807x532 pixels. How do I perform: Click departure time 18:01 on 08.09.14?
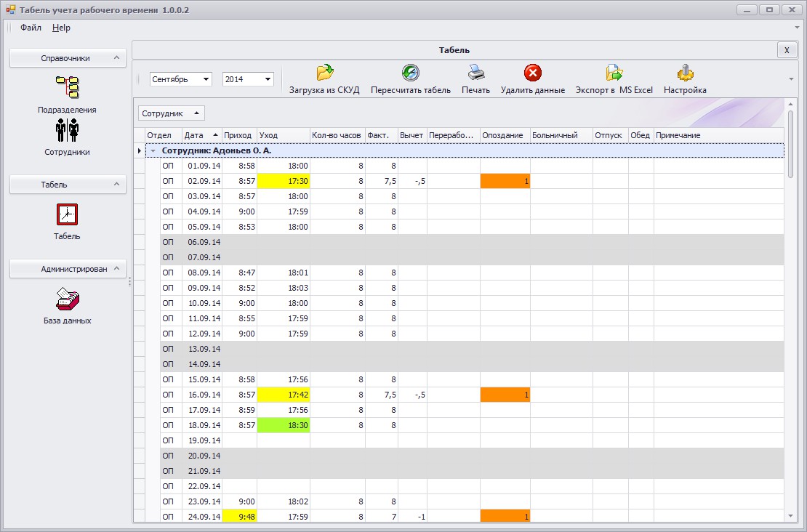tap(284, 273)
